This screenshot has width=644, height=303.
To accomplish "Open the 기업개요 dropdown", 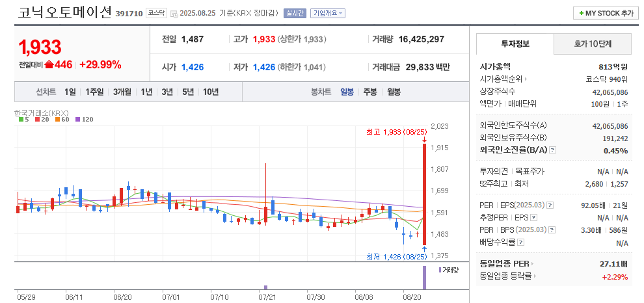I will [x=328, y=13].
